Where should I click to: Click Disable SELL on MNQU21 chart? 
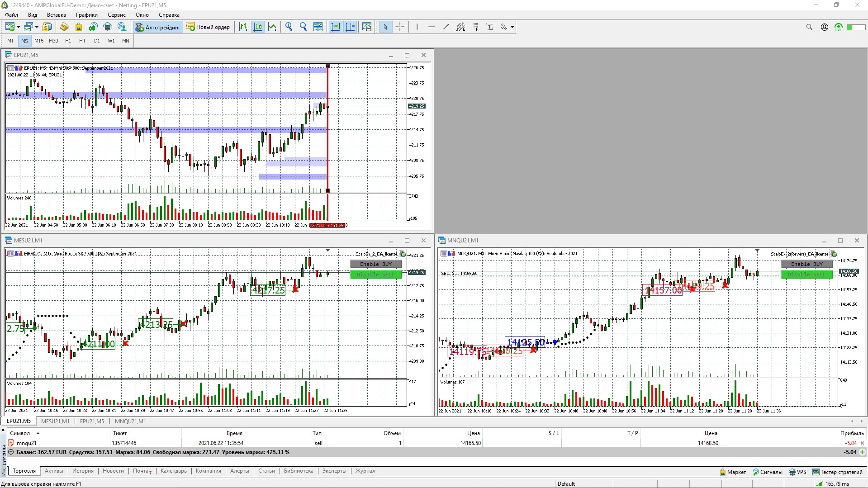point(807,275)
